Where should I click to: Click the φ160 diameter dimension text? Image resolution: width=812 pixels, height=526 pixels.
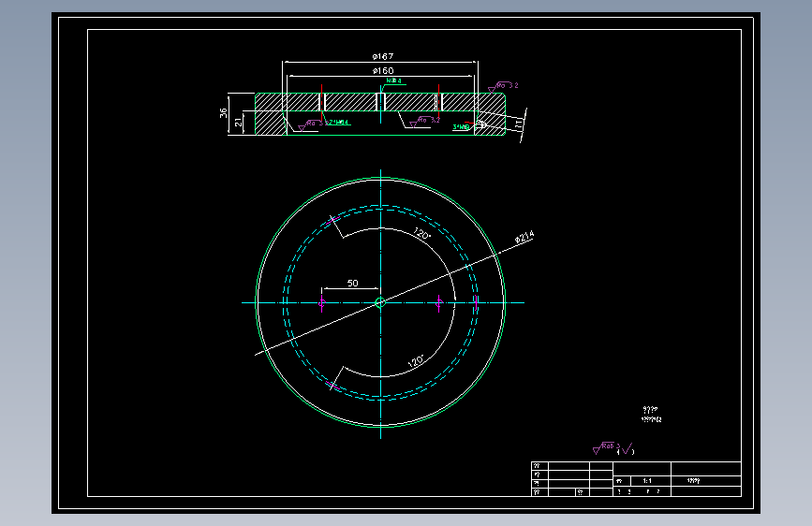[383, 70]
